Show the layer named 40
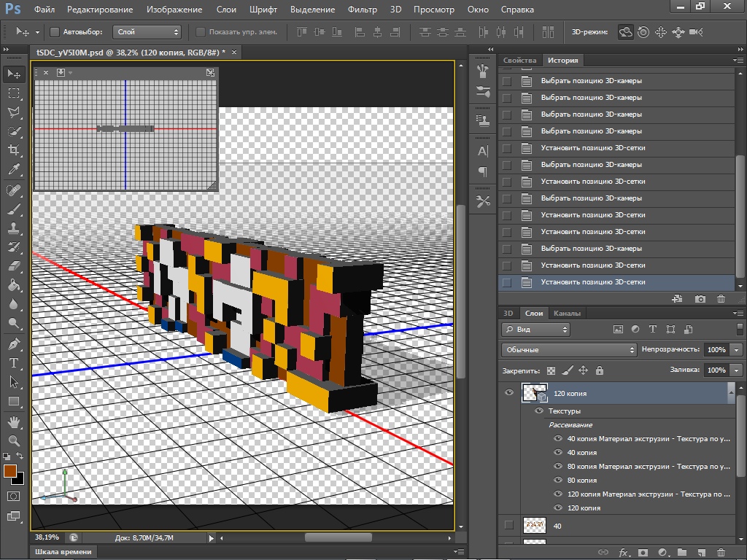 pos(508,525)
